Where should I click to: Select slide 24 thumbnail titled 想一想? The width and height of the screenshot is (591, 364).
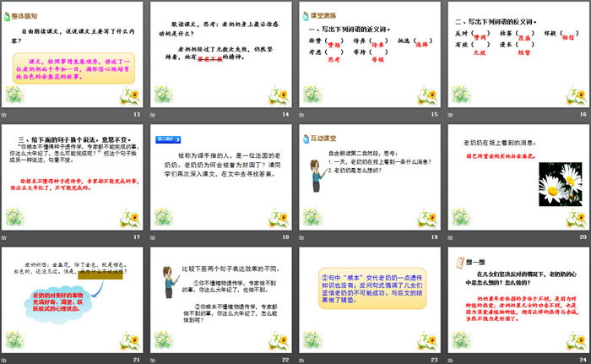[x=518, y=300]
